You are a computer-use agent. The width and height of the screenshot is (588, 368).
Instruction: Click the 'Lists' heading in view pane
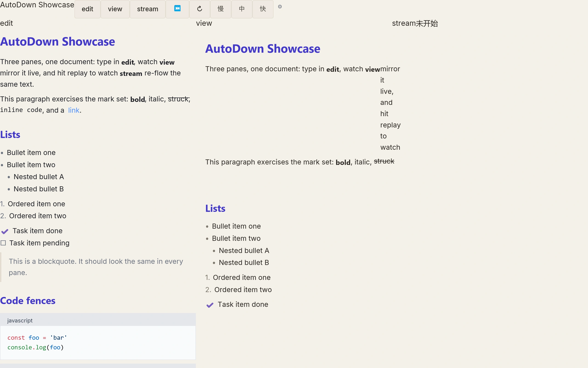215,208
